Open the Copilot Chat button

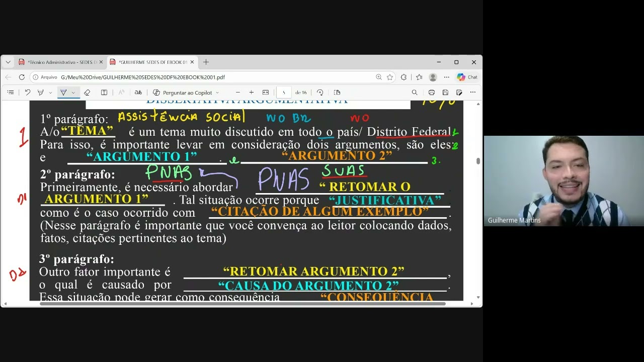467,77
